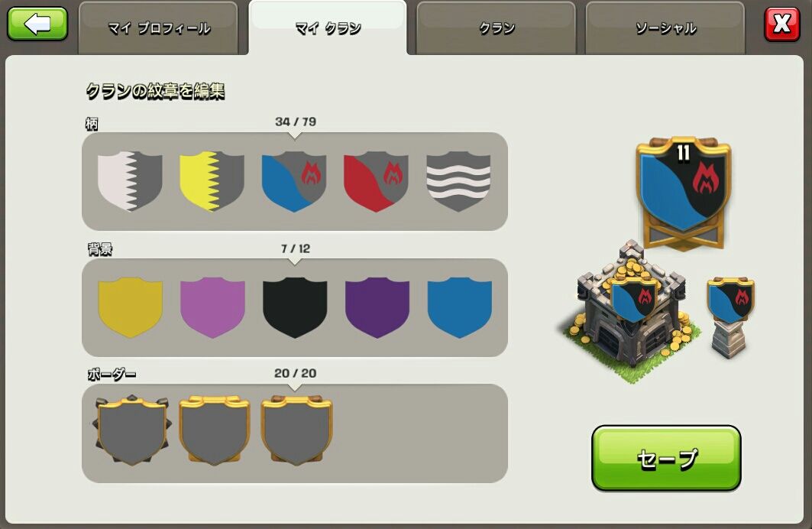Select the yellow jagged-edge pattern shield
Viewport: 812px width, 529px height.
tap(212, 181)
